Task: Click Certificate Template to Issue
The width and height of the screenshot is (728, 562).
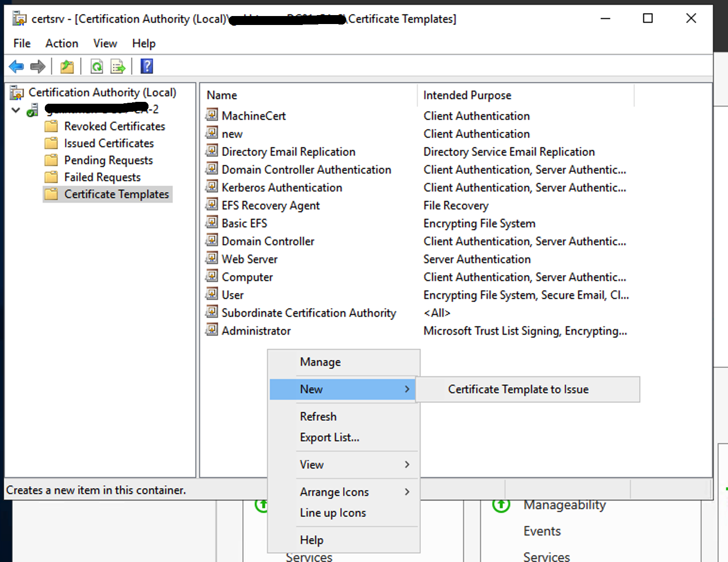Action: [518, 389]
